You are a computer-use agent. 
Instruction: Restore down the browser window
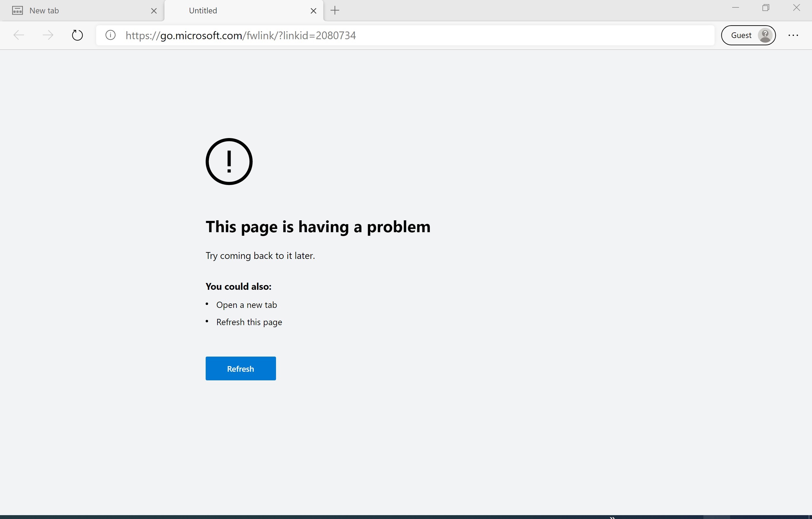766,7
